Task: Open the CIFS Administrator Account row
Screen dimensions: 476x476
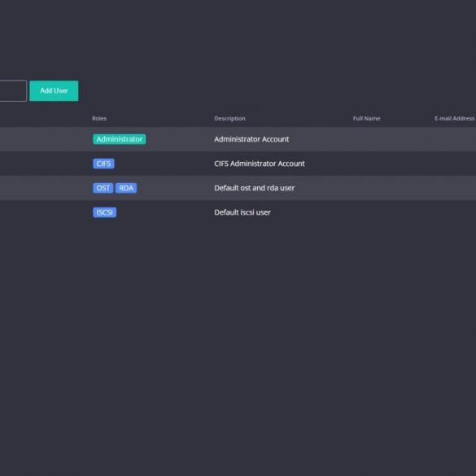Action: (238, 164)
